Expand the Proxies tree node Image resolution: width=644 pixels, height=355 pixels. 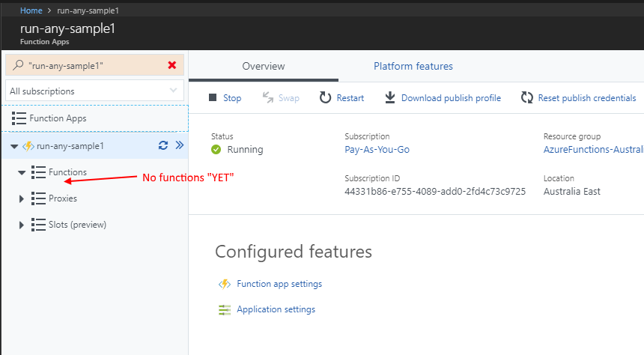pos(22,198)
